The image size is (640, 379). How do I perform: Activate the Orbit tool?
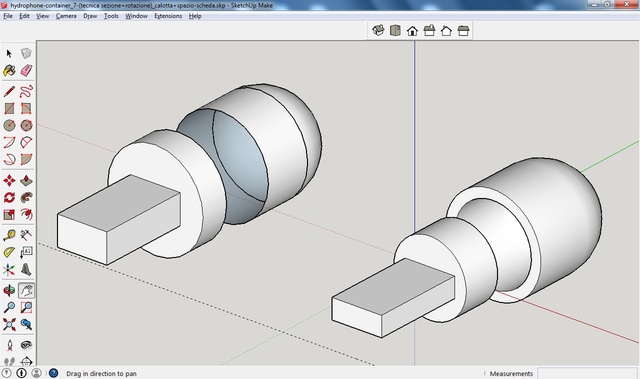9,290
